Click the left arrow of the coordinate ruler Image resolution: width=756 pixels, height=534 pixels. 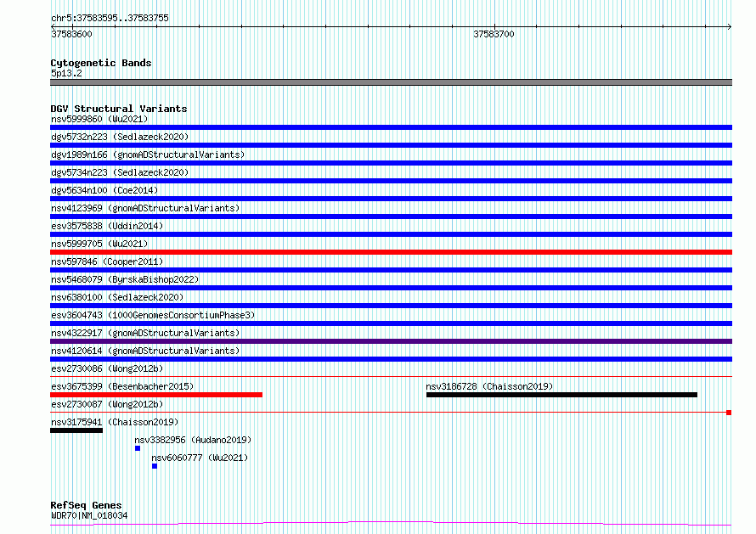coord(53,26)
